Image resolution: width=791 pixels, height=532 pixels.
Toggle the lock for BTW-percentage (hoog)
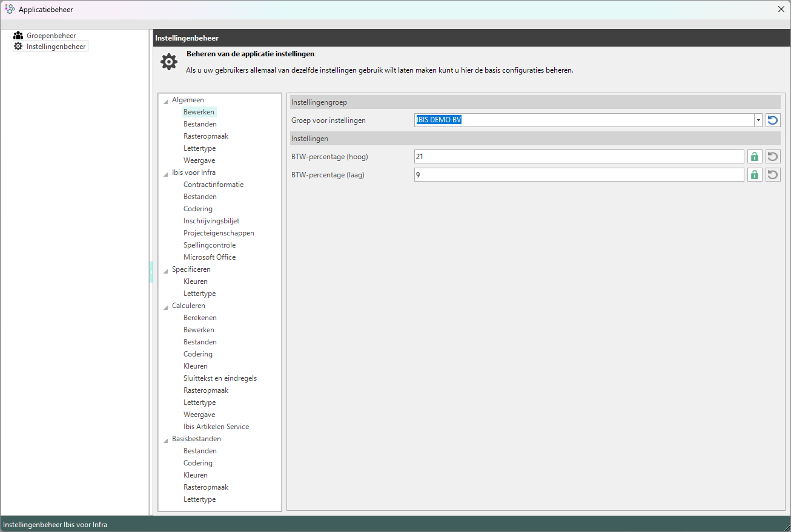point(755,157)
